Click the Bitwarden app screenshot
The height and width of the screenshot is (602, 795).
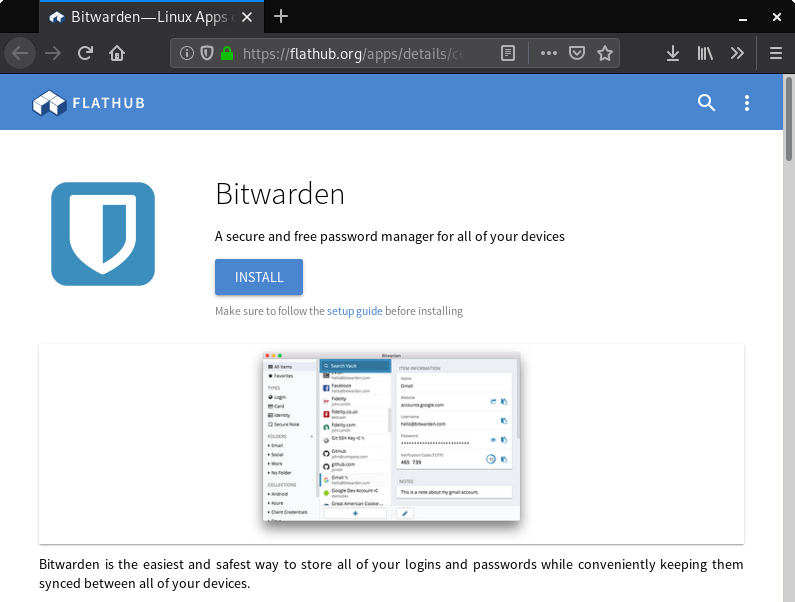pyautogui.click(x=391, y=436)
